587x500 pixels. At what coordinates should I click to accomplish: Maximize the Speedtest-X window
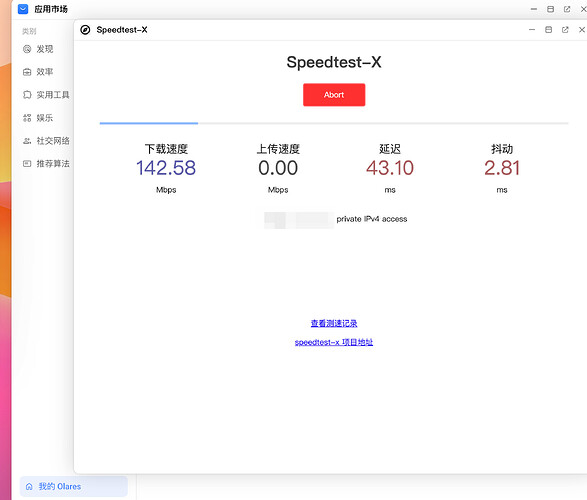[x=548, y=30]
